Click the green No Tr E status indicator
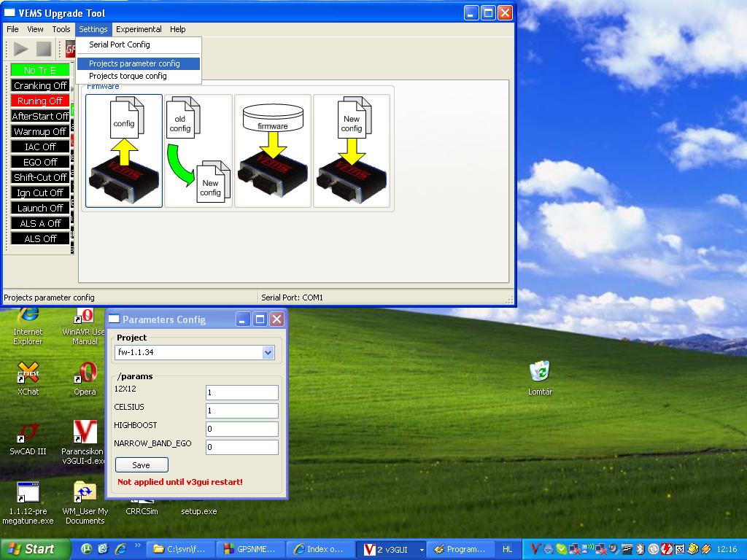747x560 pixels. 40,70
